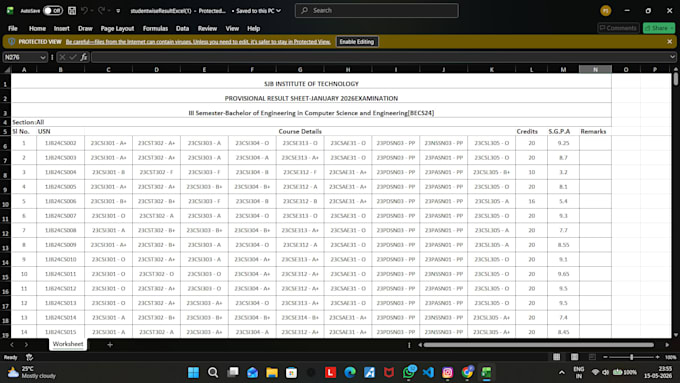
Task: Dismiss the Protected View message bar
Action: pyautogui.click(x=670, y=42)
